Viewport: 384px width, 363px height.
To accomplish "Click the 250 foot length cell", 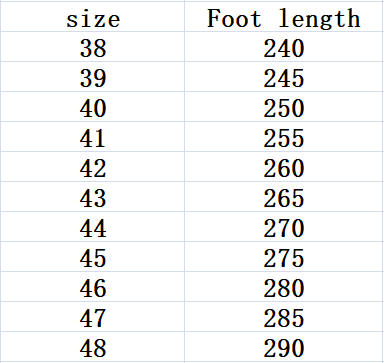I will point(283,107).
